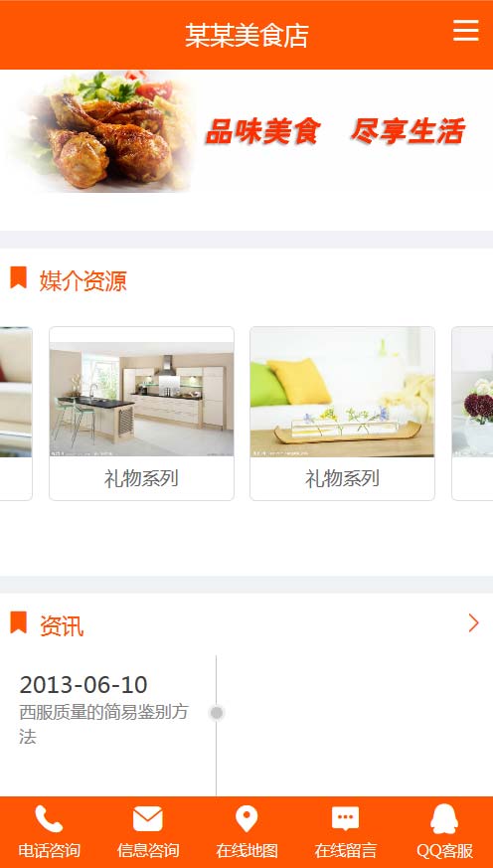Tap the map pin icon
Viewport: 493px width, 868px height.
[x=246, y=819]
